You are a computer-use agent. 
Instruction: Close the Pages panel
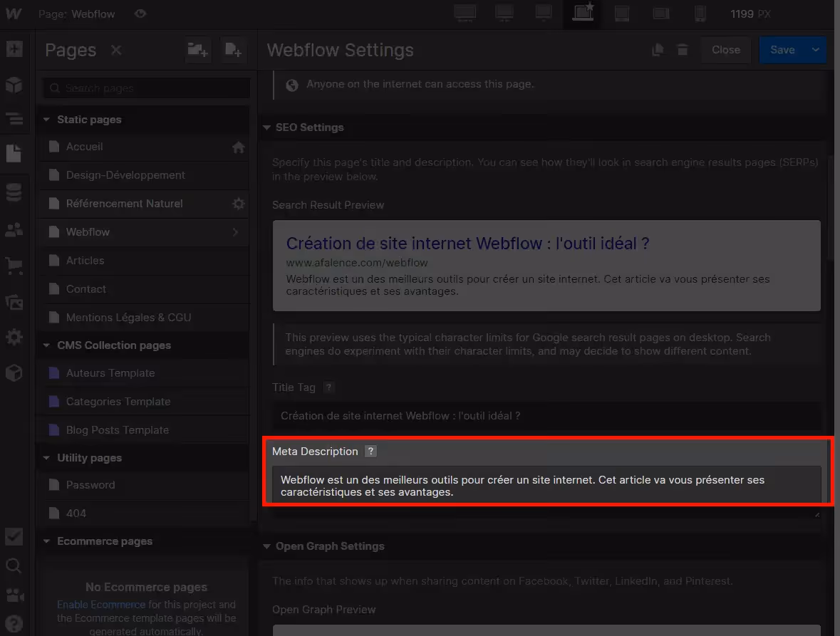tap(116, 51)
